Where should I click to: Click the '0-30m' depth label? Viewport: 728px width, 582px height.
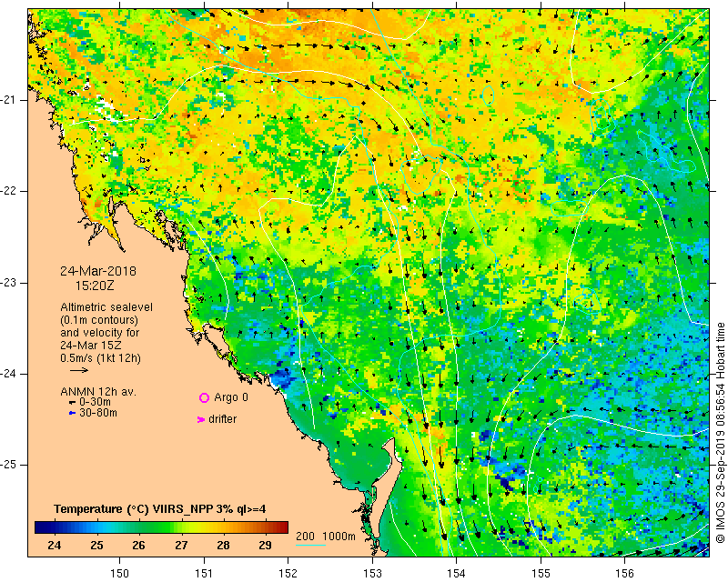click(x=96, y=402)
